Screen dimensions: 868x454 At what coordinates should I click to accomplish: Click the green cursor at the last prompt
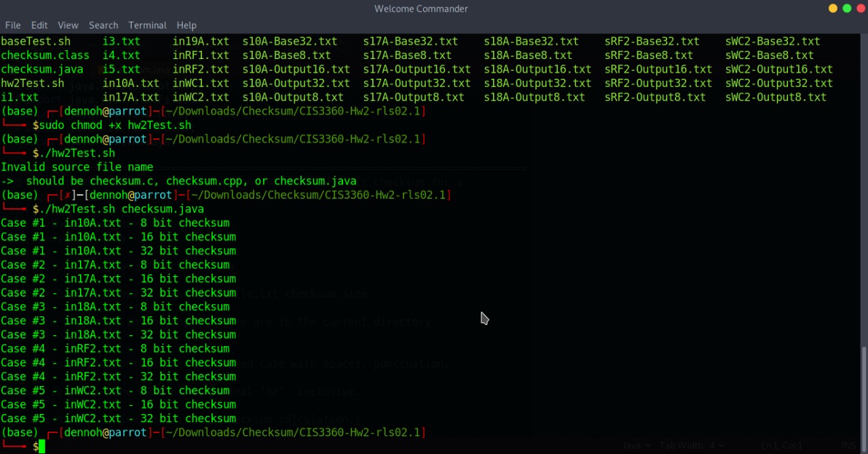(41, 447)
